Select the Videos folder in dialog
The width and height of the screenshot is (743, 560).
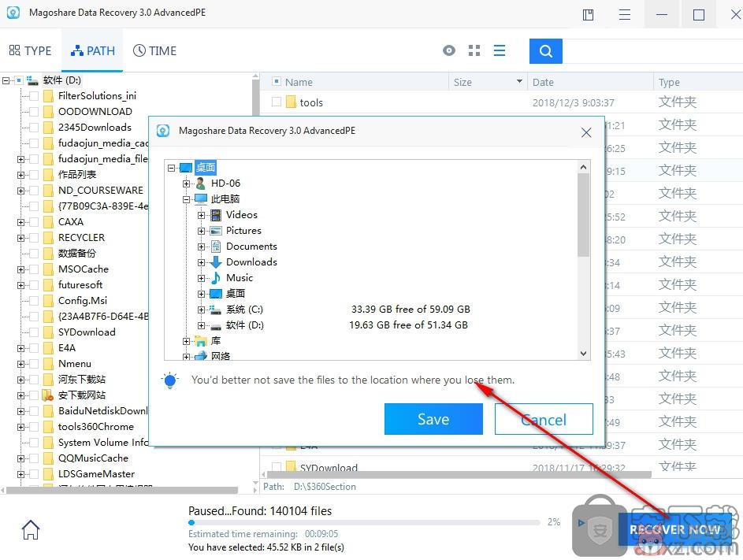pos(242,214)
